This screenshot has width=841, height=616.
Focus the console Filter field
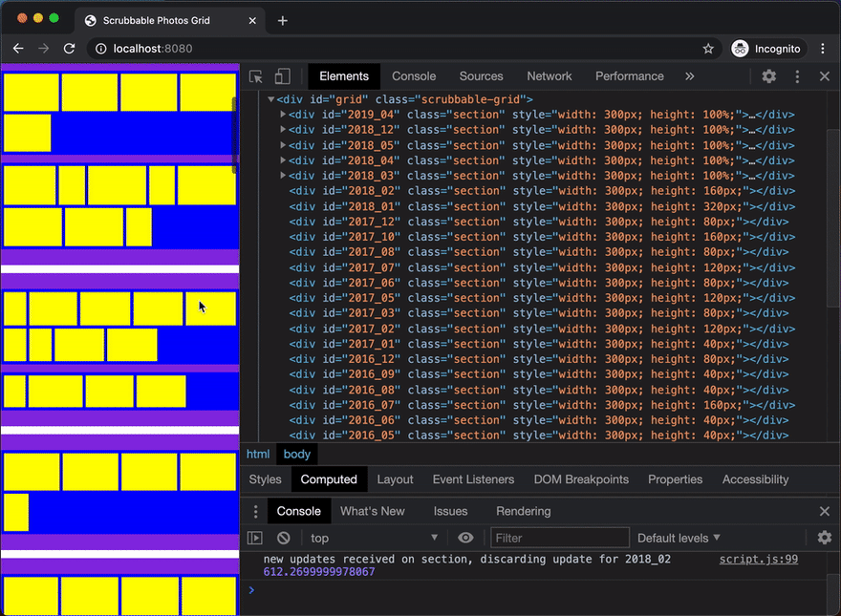559,538
